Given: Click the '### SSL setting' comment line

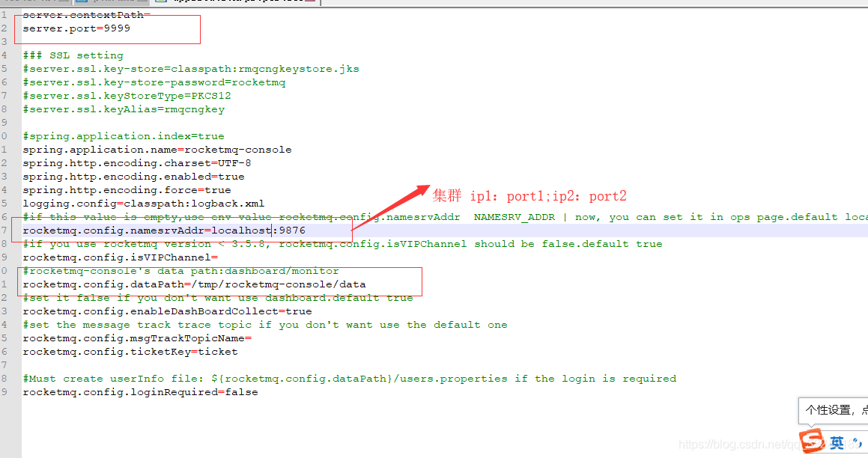Looking at the screenshot, I should click(x=73, y=55).
